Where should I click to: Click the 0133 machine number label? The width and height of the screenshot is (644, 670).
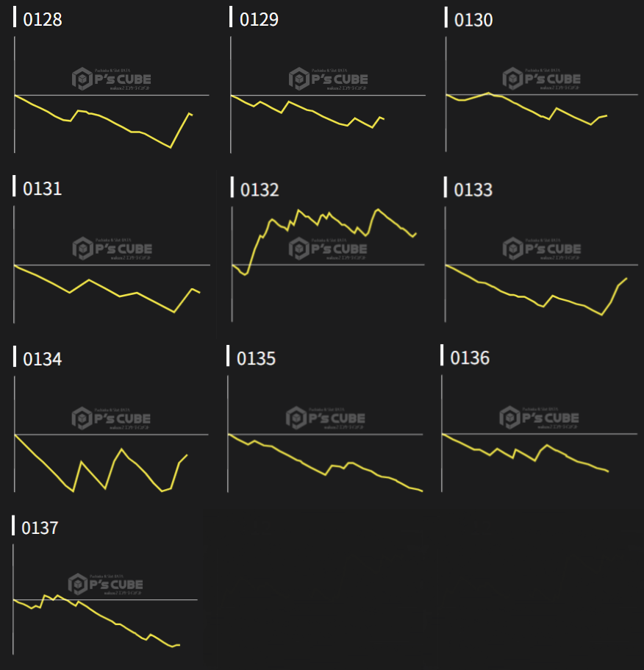coord(473,190)
